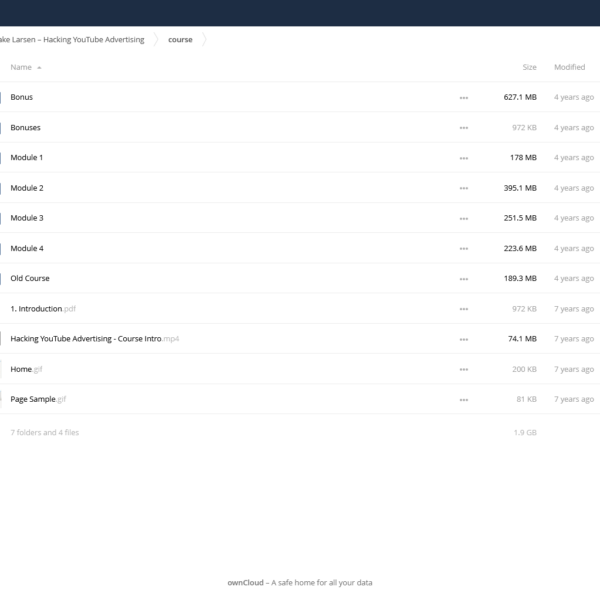Open the Old Course folder
The image size is (600, 600).
tap(30, 279)
